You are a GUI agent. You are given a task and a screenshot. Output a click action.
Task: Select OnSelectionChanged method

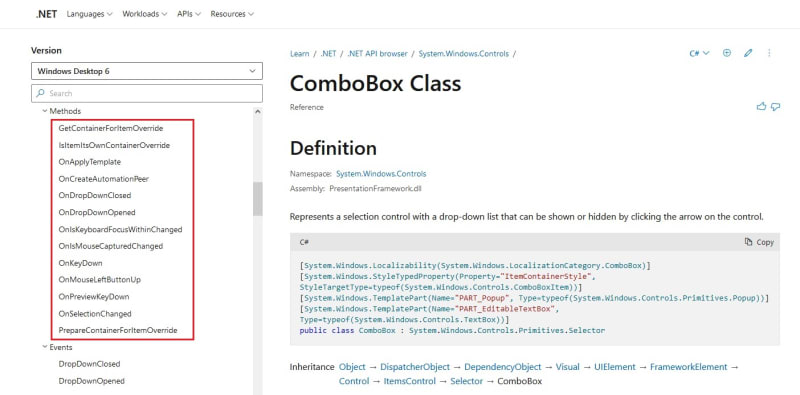click(95, 313)
